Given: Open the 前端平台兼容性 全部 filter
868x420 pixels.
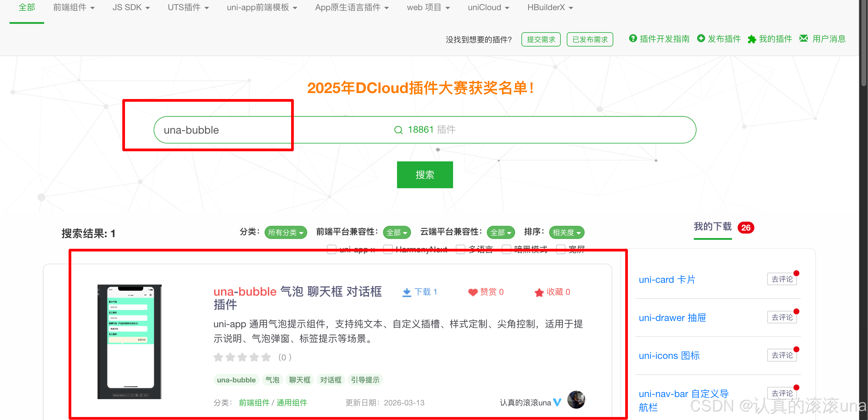Looking at the screenshot, I should (x=397, y=233).
